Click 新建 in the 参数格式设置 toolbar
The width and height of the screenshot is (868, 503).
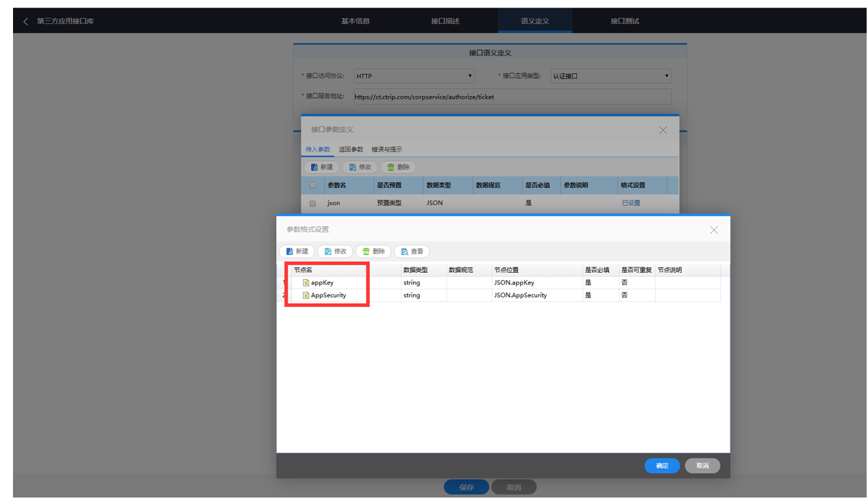point(297,251)
